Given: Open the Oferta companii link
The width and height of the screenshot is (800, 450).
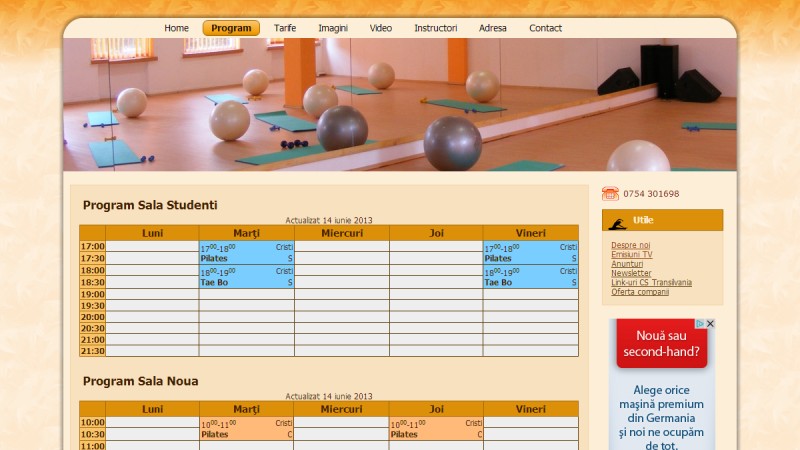Looking at the screenshot, I should tap(640, 292).
